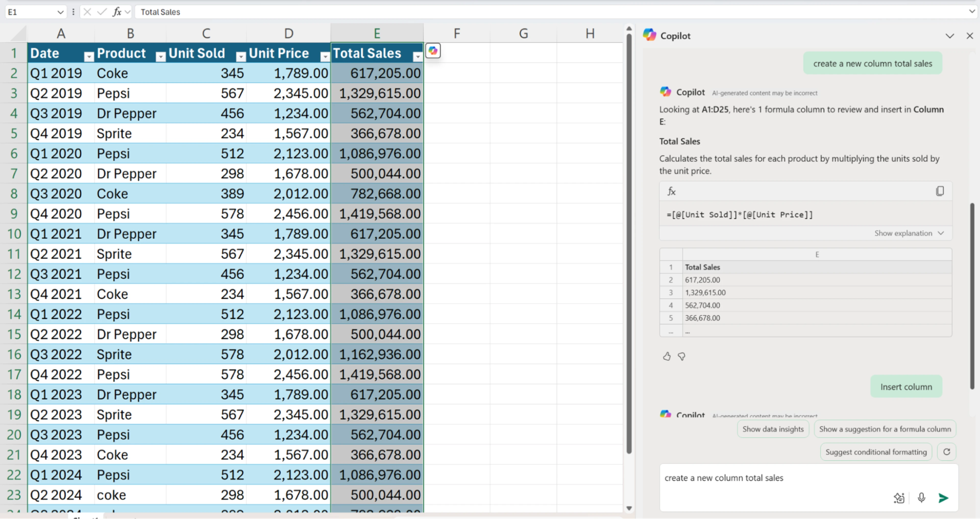Click the formula text in Copilot pane
This screenshot has width=980, height=519.
pos(739,214)
